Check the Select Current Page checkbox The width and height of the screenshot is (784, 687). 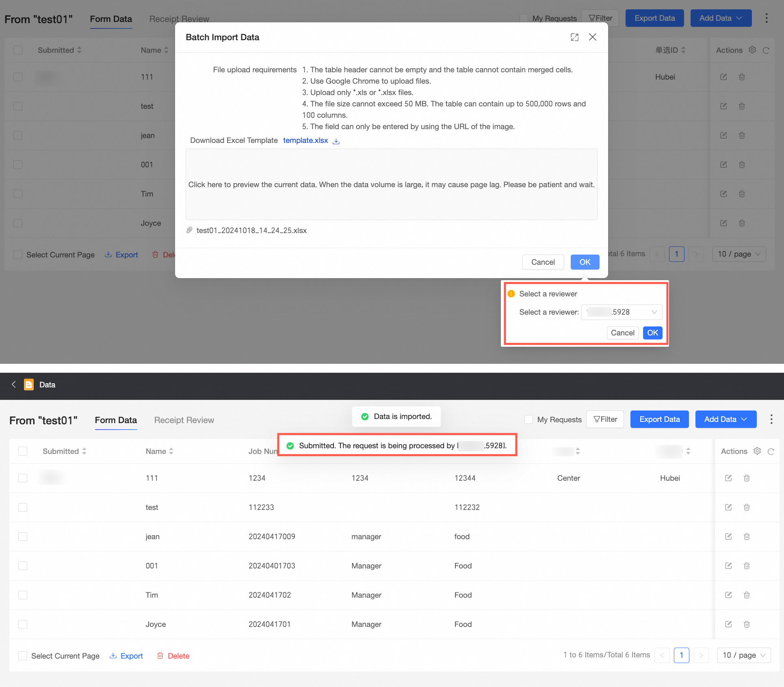pos(23,656)
